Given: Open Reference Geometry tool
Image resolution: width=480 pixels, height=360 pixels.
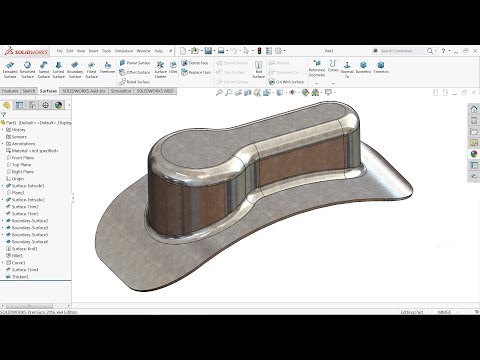Looking at the screenshot, I should click(317, 69).
